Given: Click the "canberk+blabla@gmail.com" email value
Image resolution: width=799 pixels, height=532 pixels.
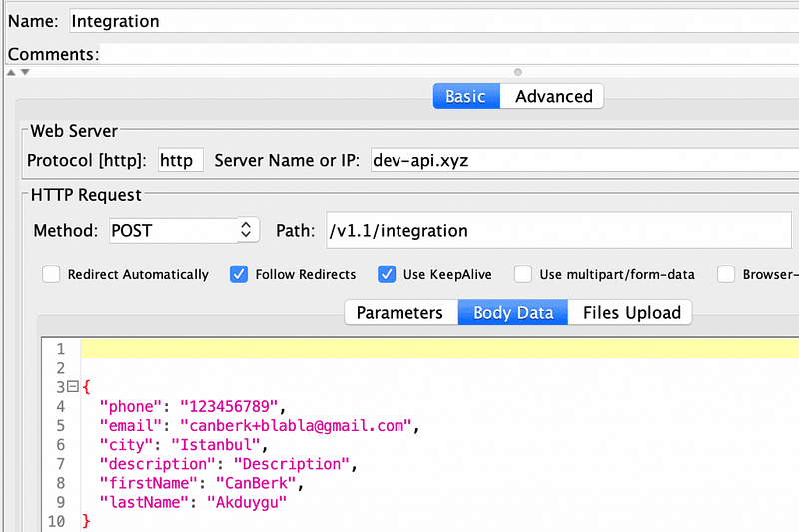Looking at the screenshot, I should (x=296, y=425).
